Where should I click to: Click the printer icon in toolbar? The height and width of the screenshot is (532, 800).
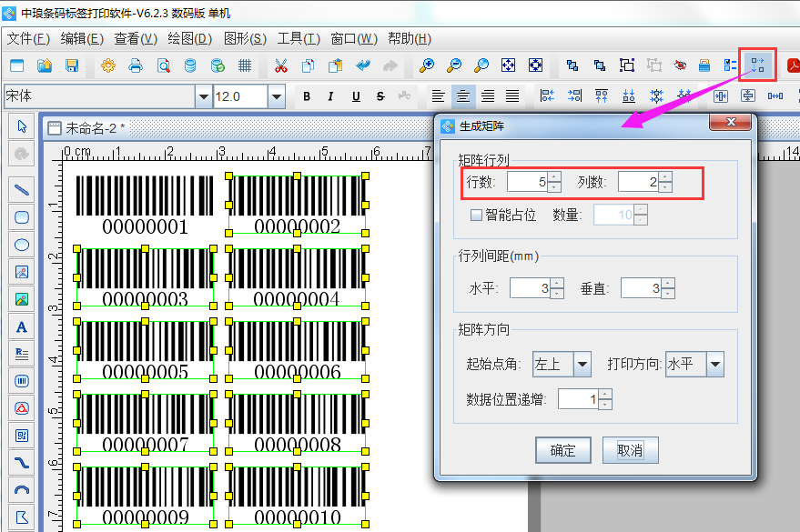coord(136,65)
